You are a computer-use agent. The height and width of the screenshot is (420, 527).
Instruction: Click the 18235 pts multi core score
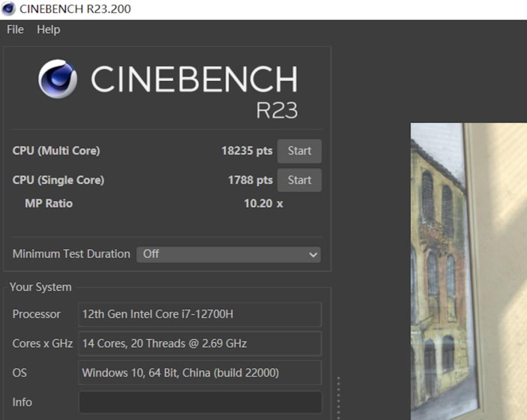[247, 151]
